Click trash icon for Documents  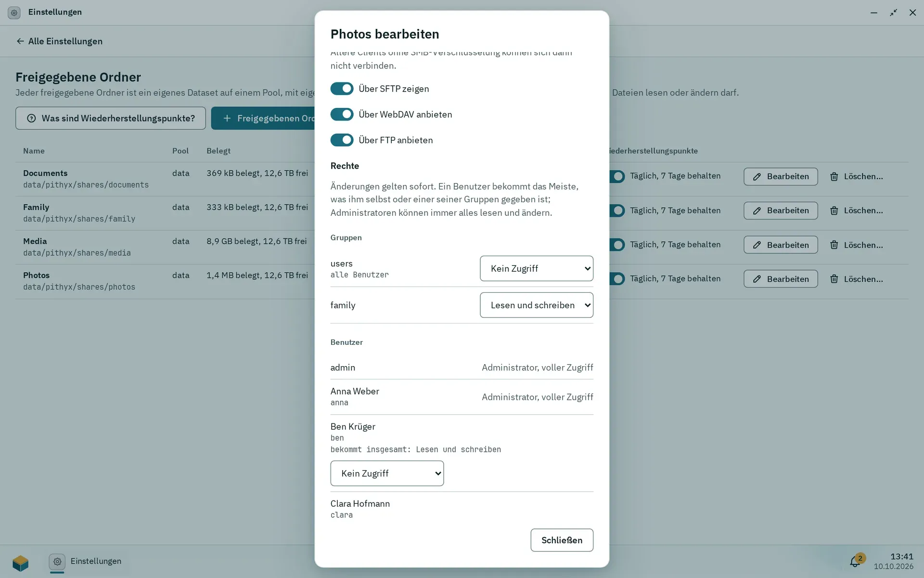(834, 177)
